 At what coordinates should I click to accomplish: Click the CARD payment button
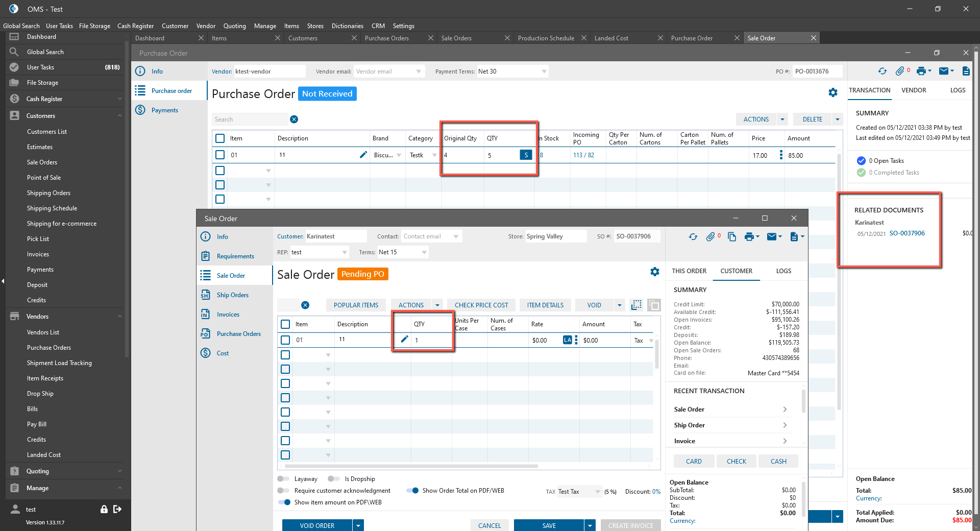click(694, 461)
